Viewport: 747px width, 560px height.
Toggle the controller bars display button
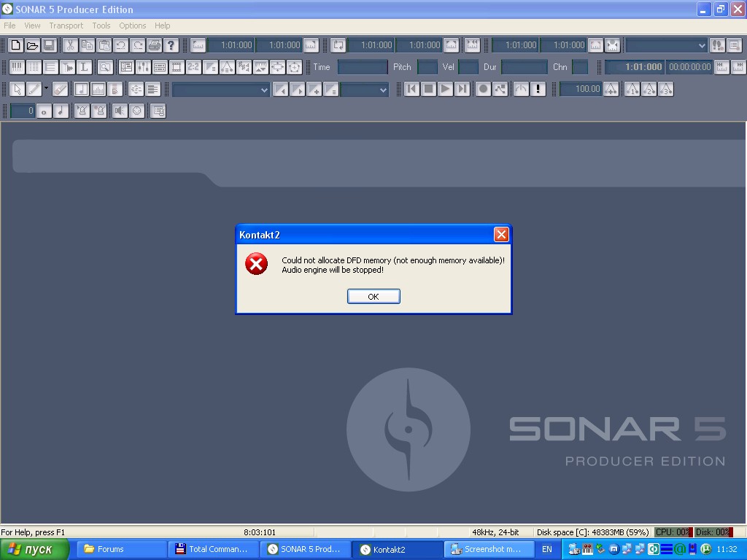tap(98, 89)
